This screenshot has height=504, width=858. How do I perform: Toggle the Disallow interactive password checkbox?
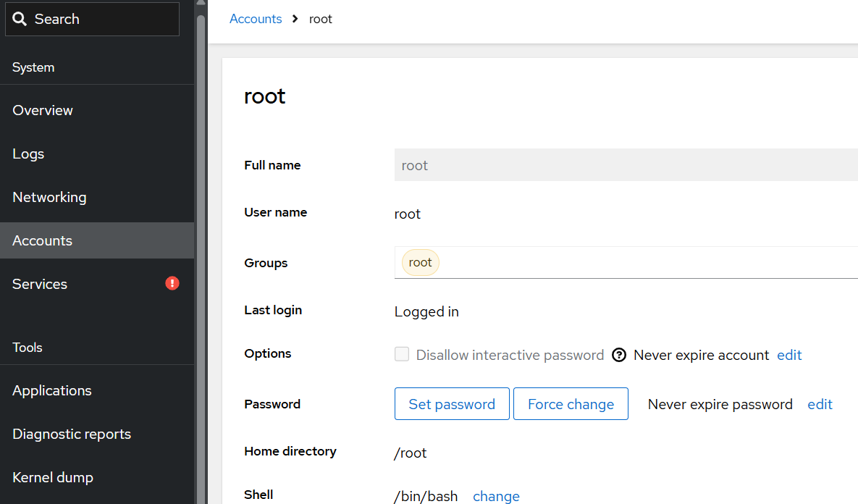pyautogui.click(x=402, y=354)
